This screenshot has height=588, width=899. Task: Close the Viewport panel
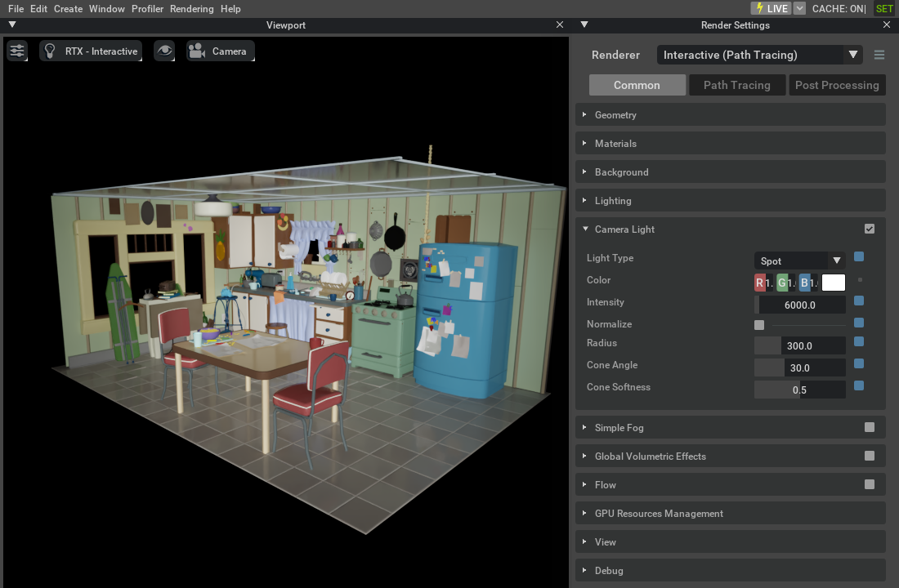pos(560,24)
